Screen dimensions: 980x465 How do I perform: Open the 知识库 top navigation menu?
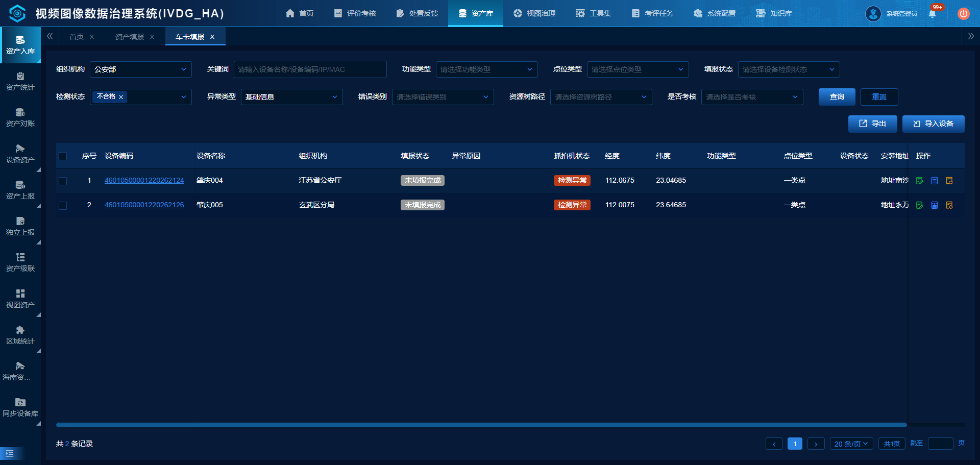(774, 13)
